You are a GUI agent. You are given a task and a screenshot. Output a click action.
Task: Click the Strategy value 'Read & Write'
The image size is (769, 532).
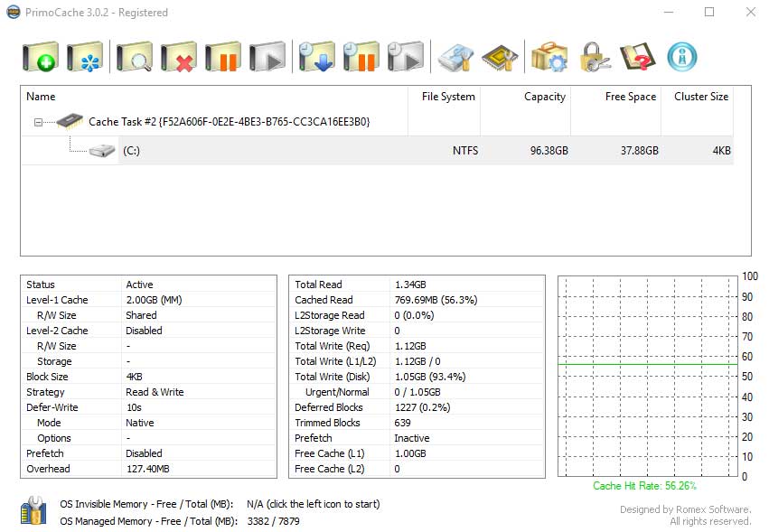click(155, 392)
